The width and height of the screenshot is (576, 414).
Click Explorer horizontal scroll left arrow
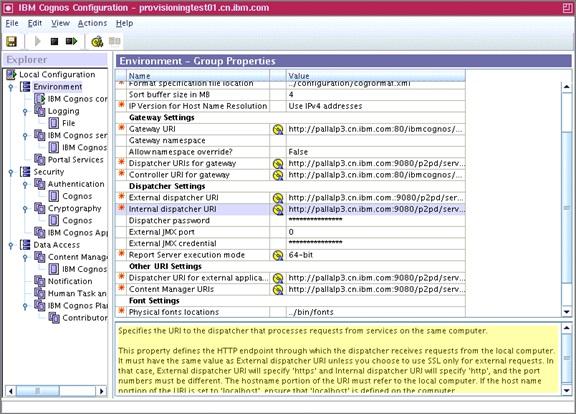[x=11, y=391]
